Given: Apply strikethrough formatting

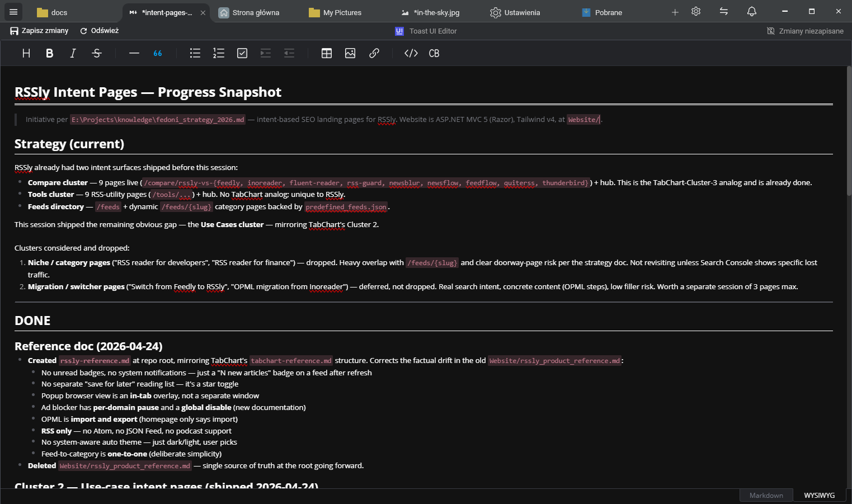Looking at the screenshot, I should coord(97,53).
